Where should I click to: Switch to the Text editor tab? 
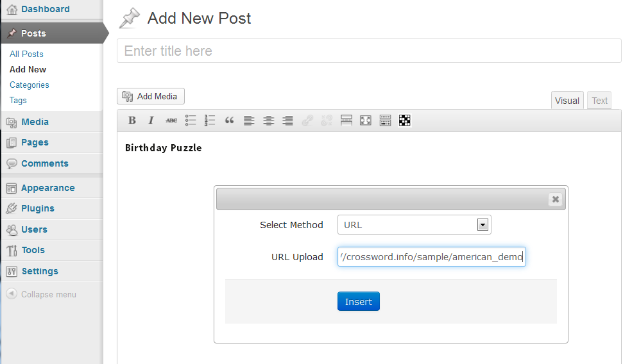coord(599,101)
